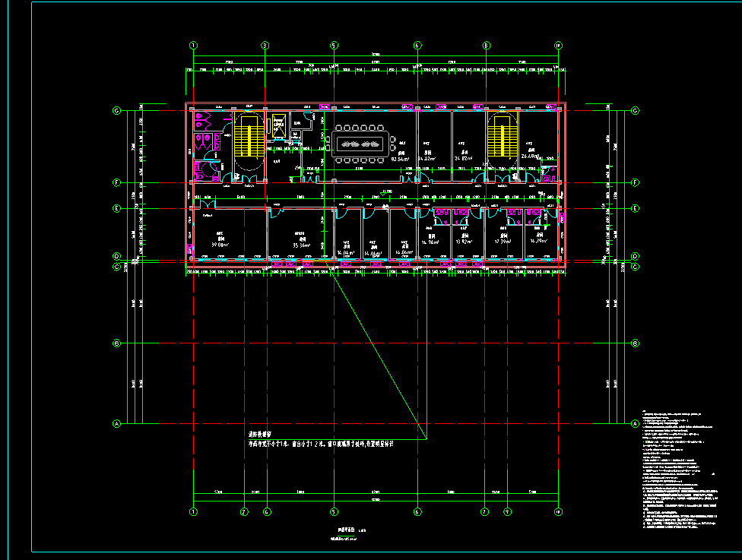Select the right yellow staircase
This screenshot has width=742, height=560.
(x=502, y=139)
